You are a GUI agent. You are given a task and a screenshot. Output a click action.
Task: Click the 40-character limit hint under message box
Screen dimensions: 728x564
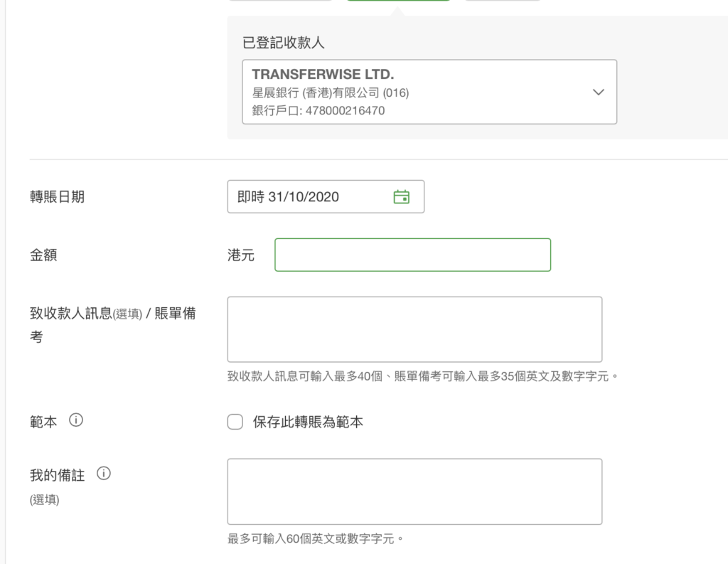422,376
